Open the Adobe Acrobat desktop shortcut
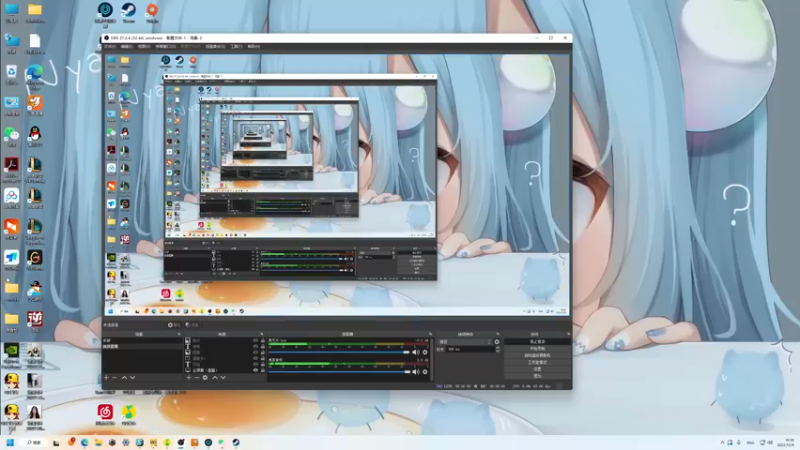 [11, 168]
